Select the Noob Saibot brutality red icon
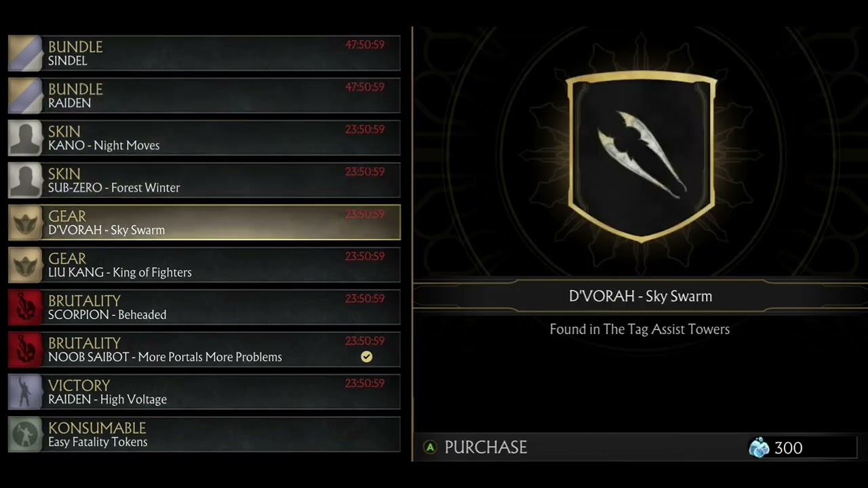 25,350
